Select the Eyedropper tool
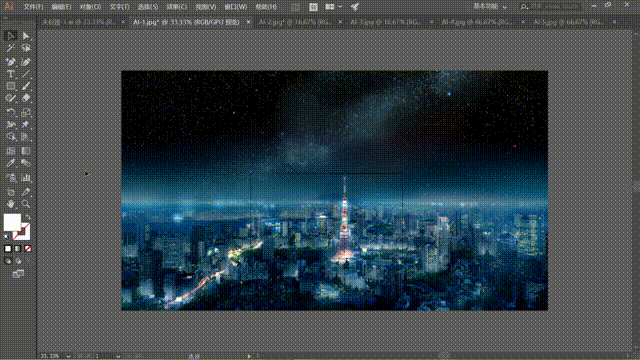The image size is (640, 360). [11, 163]
